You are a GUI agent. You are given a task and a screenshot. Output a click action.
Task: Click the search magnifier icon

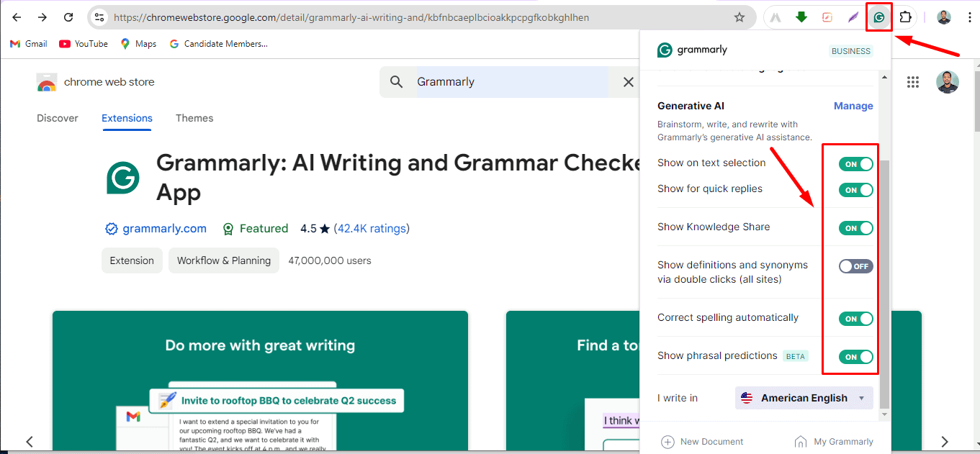[397, 82]
